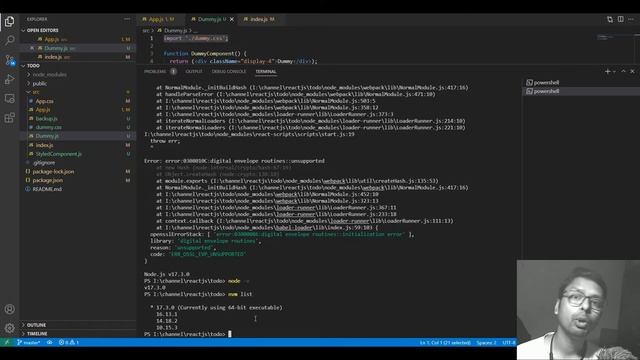Screen dimensions: 640x360
Task: Click the eye icon in status bar
Action: 49,342
